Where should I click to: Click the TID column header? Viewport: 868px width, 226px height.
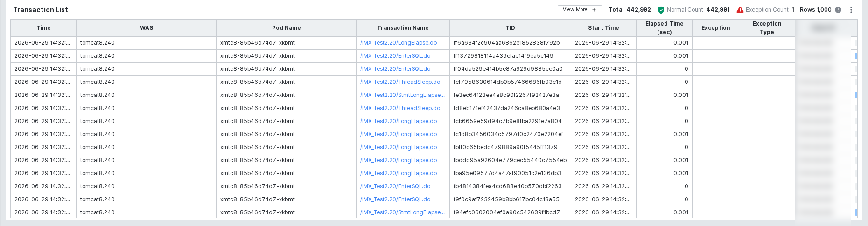coord(510,28)
